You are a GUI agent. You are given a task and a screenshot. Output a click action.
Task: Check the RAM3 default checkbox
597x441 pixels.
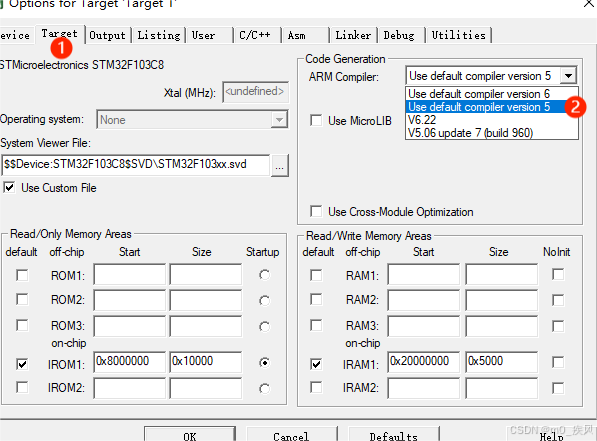coord(316,326)
